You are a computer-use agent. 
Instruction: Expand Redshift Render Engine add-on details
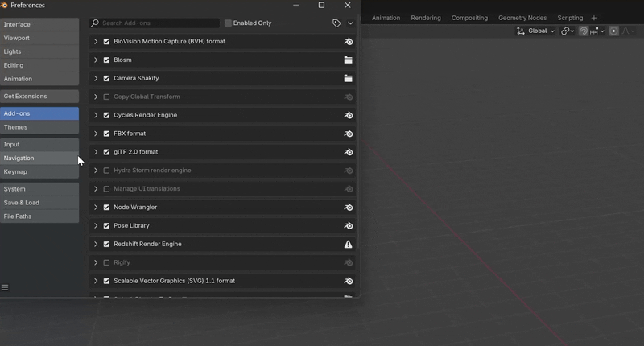[x=96, y=244]
